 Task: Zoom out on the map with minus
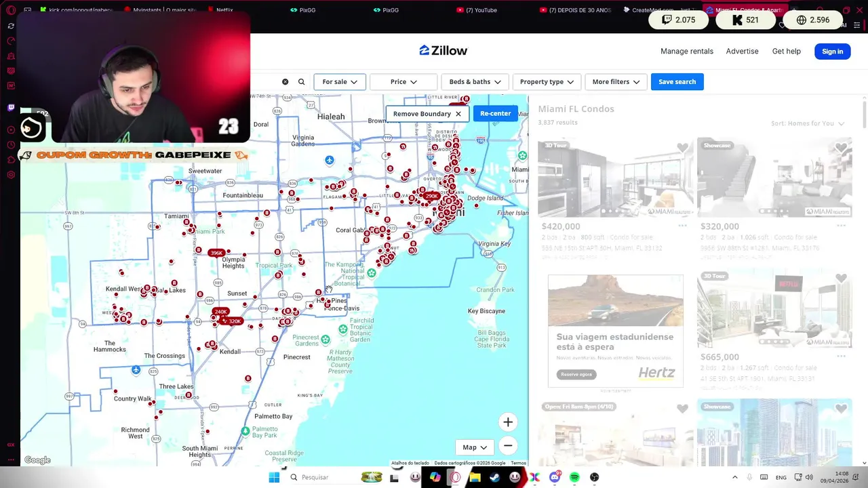[508, 445]
